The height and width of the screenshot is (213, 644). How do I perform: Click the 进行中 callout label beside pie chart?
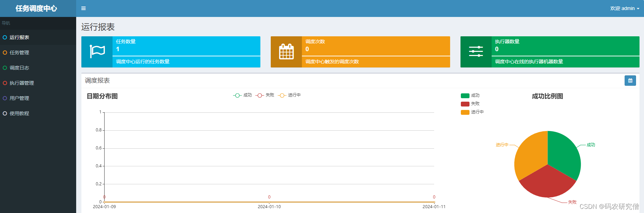[502, 145]
